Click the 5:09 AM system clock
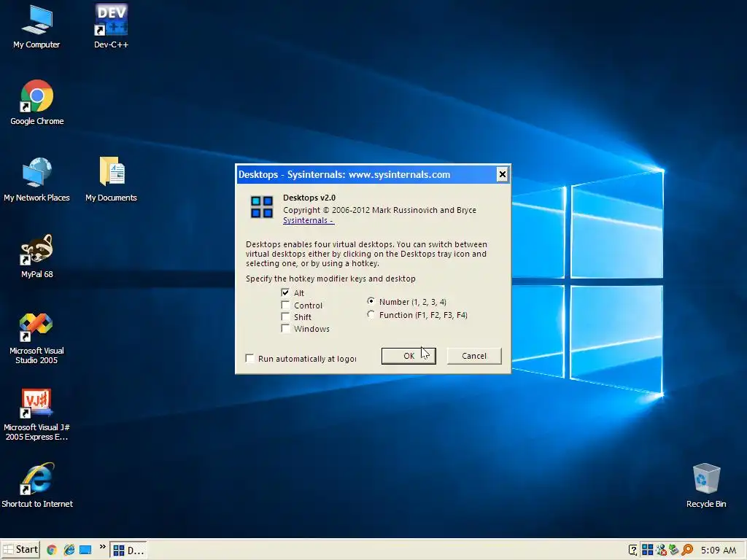747x560 pixels. (719, 550)
